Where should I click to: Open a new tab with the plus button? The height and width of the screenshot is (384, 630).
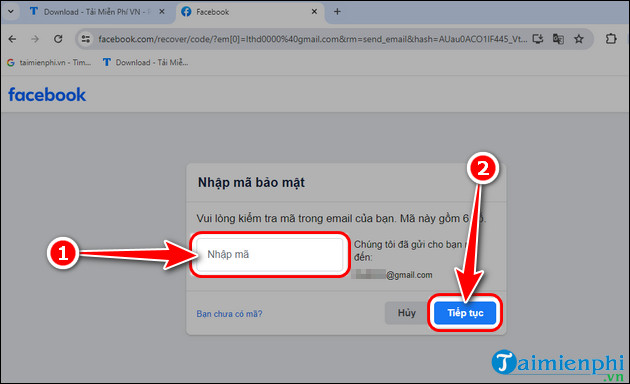(338, 12)
